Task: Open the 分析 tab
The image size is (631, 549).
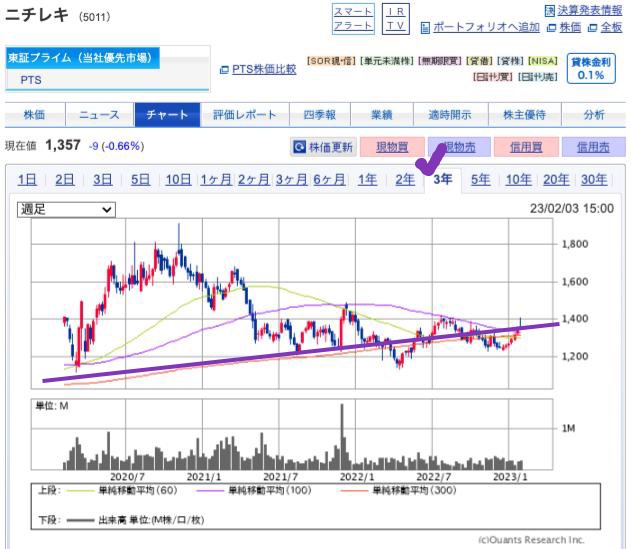Action: (594, 115)
